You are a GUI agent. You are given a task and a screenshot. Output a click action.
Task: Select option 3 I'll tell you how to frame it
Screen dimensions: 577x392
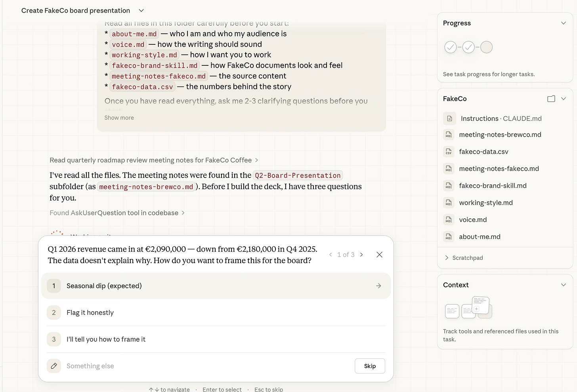[216, 339]
